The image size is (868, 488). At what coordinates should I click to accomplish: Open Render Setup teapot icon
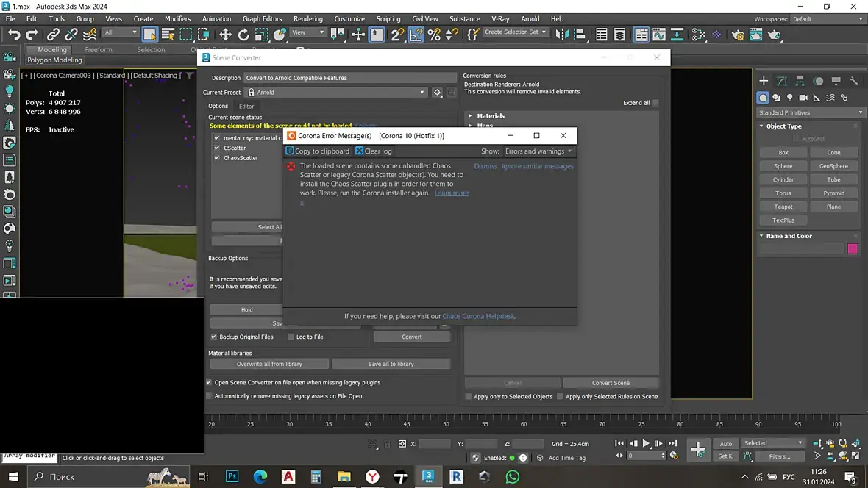coord(737,35)
